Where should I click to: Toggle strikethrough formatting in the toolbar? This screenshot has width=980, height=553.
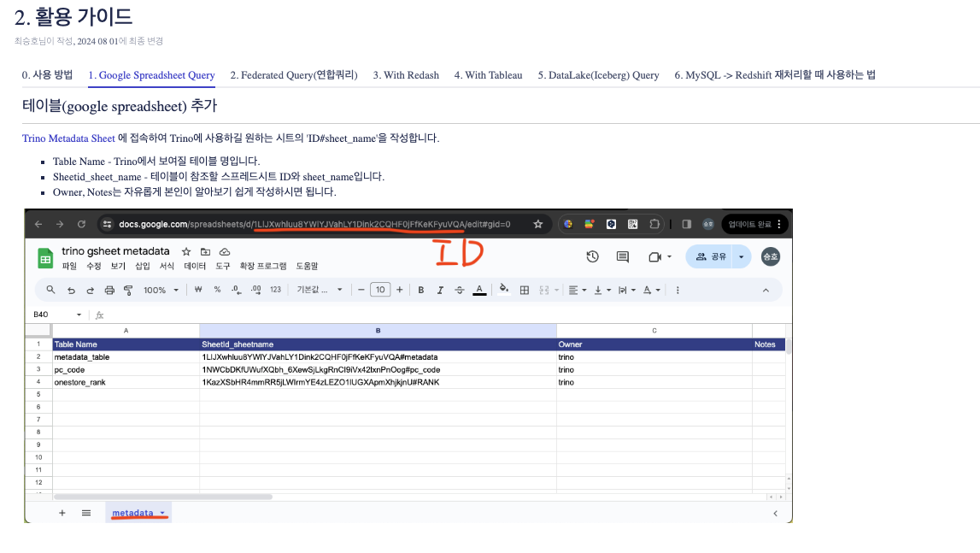tap(460, 291)
